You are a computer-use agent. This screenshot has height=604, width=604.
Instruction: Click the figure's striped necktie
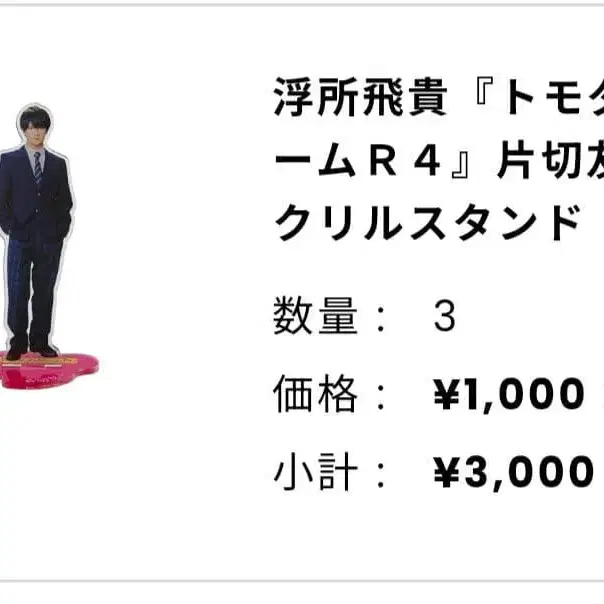click(37, 167)
